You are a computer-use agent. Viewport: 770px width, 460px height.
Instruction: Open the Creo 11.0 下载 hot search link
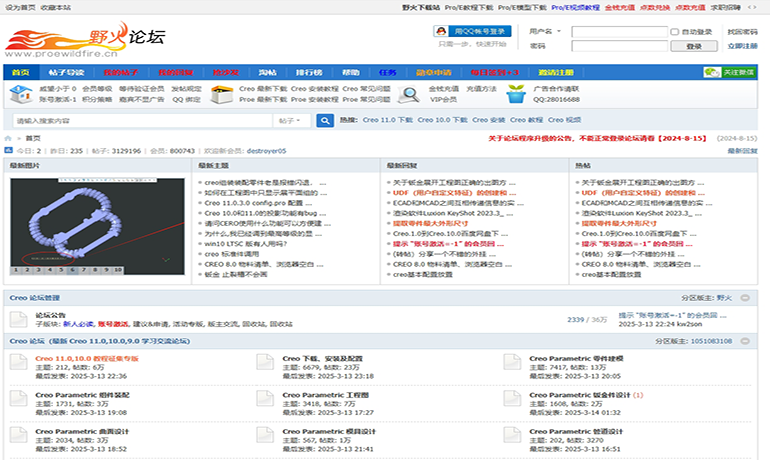(387, 120)
